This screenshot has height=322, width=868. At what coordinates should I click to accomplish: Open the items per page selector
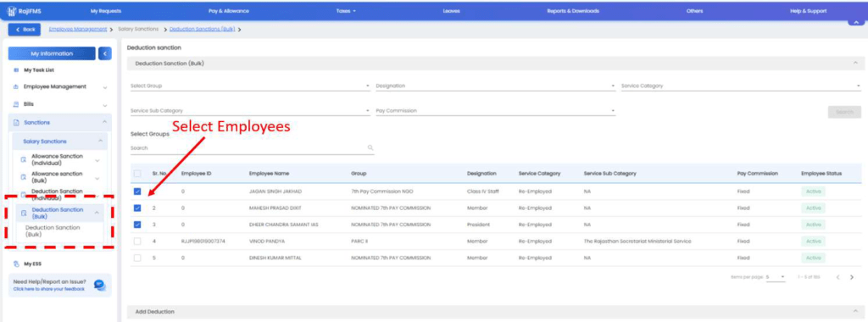pyautogui.click(x=776, y=276)
